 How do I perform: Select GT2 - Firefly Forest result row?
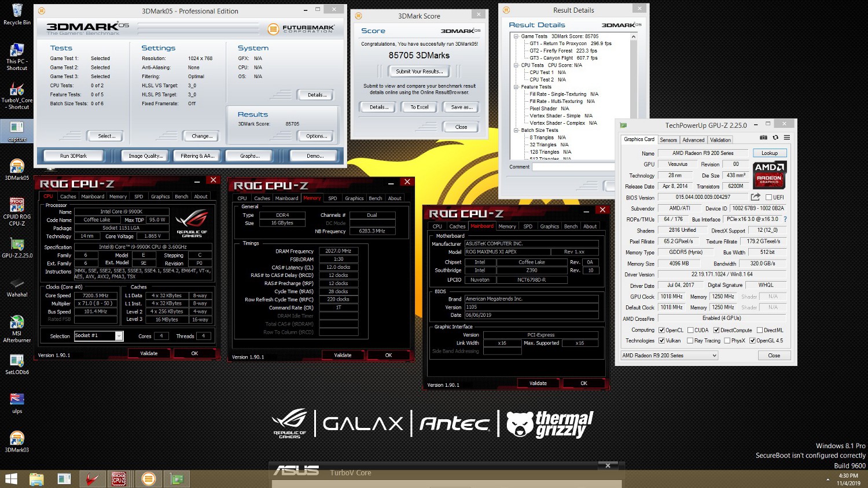pos(564,51)
